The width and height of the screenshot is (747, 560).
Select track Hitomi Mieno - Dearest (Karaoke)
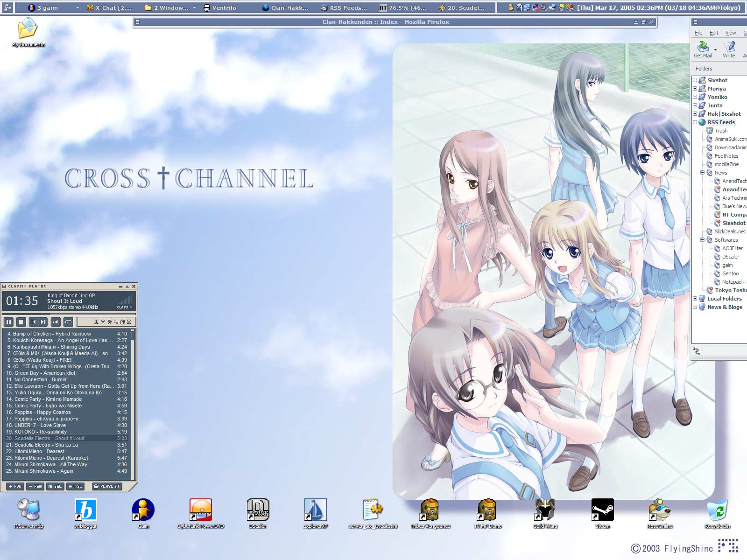[x=66, y=458]
